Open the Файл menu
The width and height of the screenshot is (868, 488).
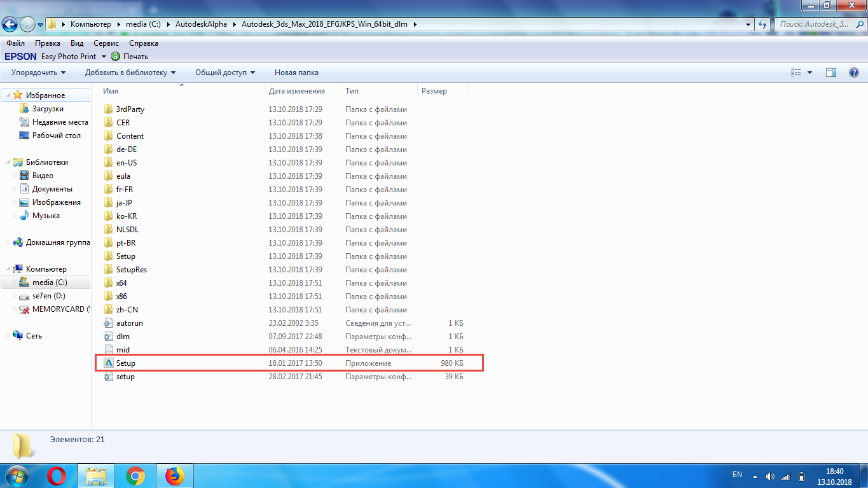click(16, 43)
